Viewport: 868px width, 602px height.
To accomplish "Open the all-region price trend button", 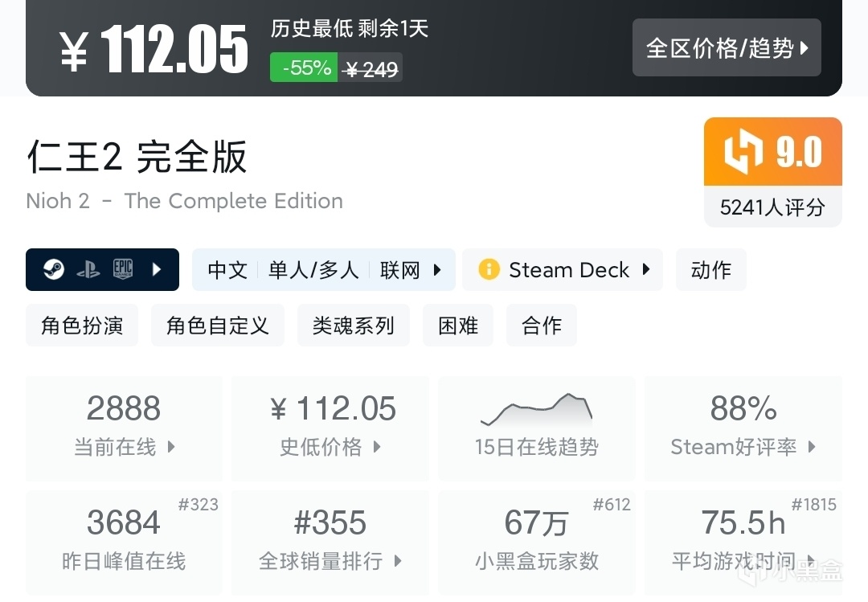I will pyautogui.click(x=727, y=48).
